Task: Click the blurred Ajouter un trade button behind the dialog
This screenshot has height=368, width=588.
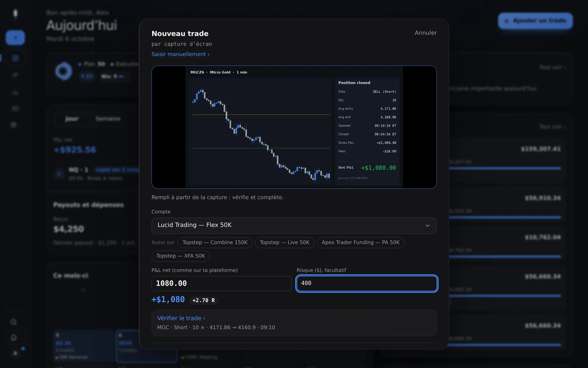Action: [535, 21]
